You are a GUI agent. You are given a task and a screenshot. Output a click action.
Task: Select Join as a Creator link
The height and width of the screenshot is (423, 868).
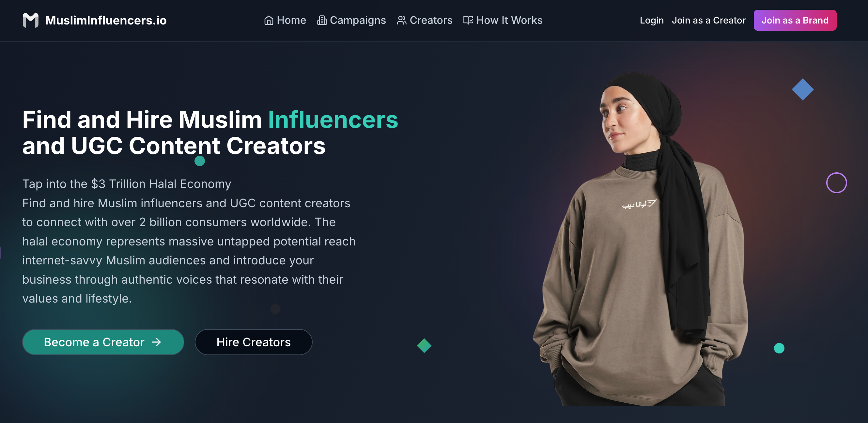tap(709, 21)
